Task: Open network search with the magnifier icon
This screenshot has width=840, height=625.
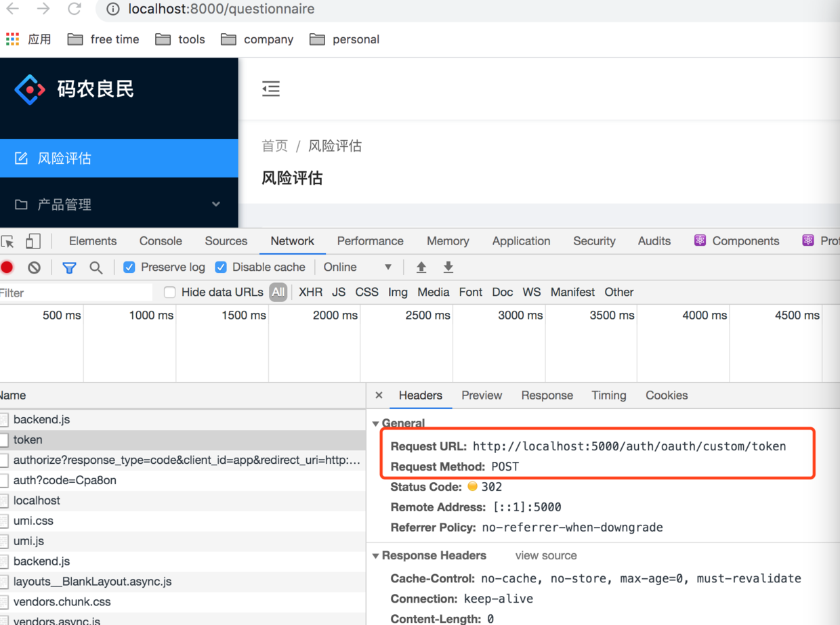Action: click(x=96, y=267)
